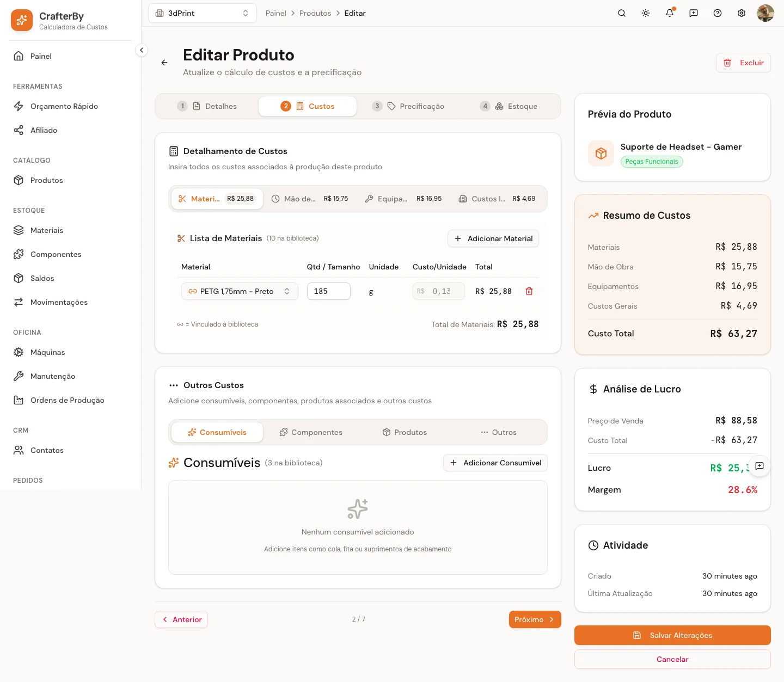
Task: Open the 3dPrint workspace selector dropdown
Action: coord(203,13)
